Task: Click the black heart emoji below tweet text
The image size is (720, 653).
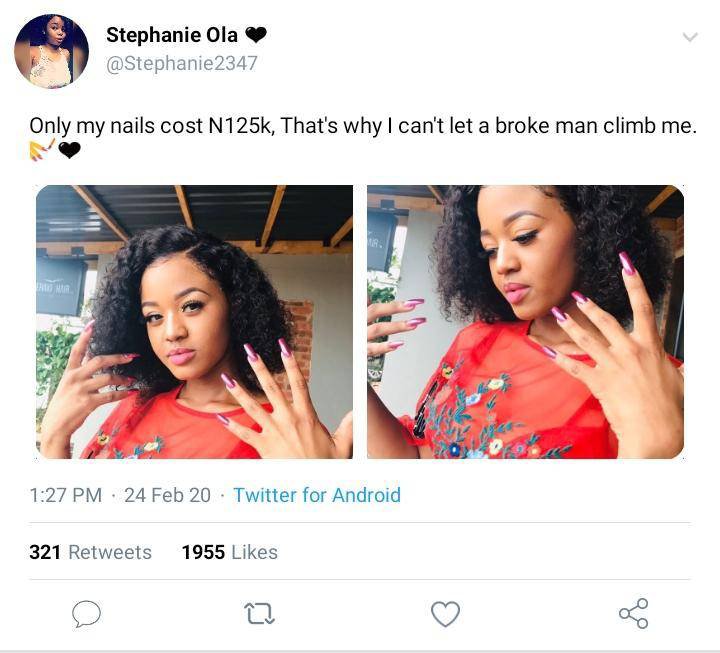Action: pos(69,150)
